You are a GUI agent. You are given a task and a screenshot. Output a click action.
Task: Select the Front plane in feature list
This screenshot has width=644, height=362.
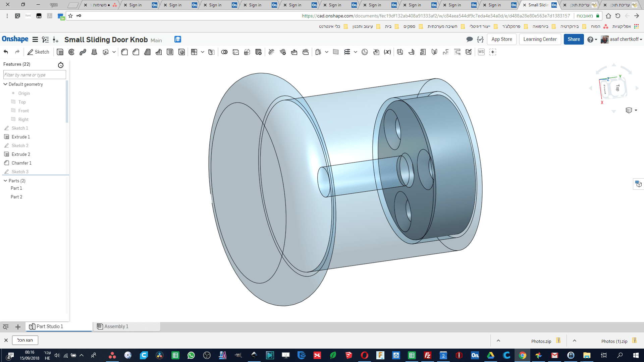click(23, 111)
